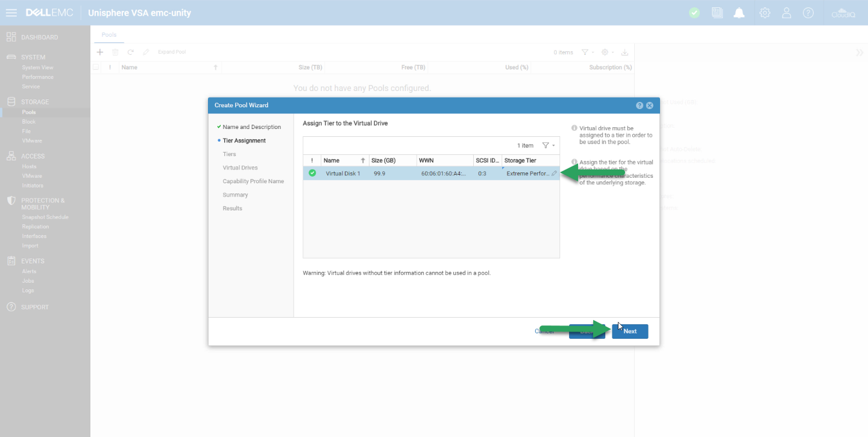Sort wizard table by Size (GB) column
This screenshot has width=868, height=437.
click(x=392, y=160)
